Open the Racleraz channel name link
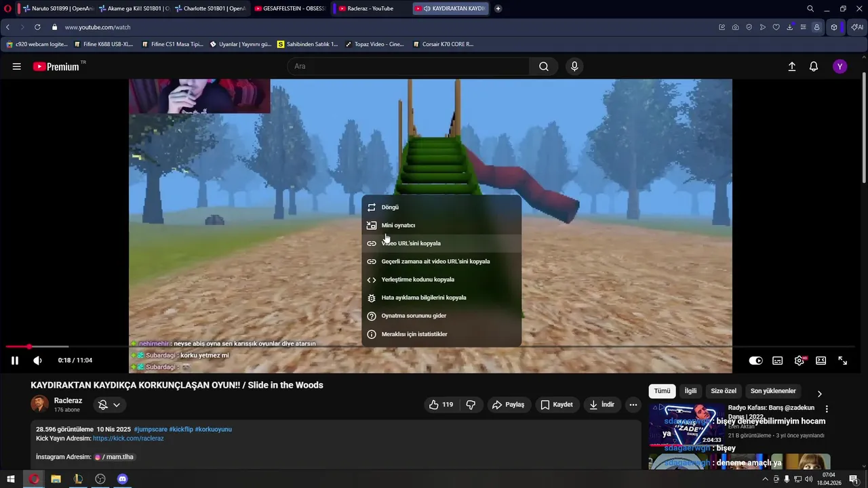Image resolution: width=868 pixels, height=488 pixels. coord(68,401)
